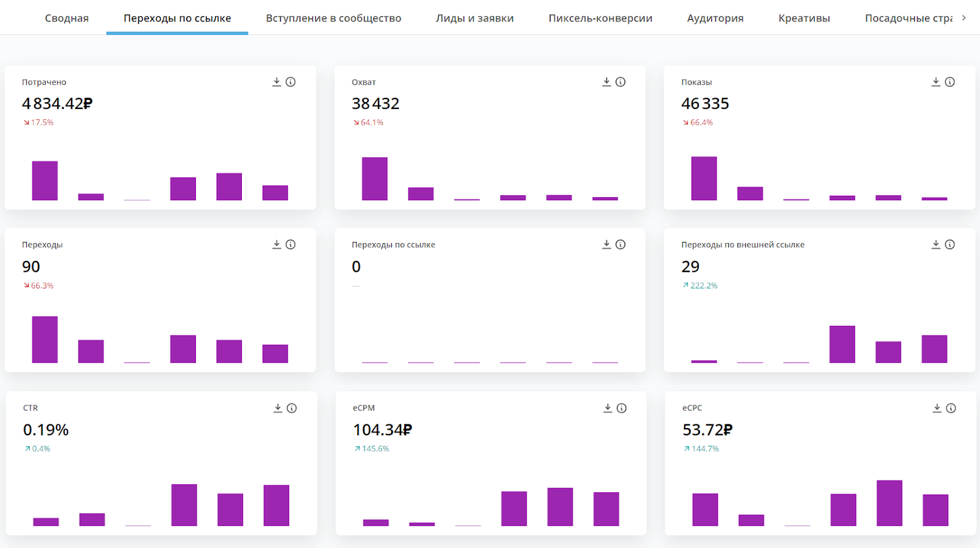The image size is (980, 548).
Task: Click the tallest bar in the eCPC chart
Action: point(889,503)
